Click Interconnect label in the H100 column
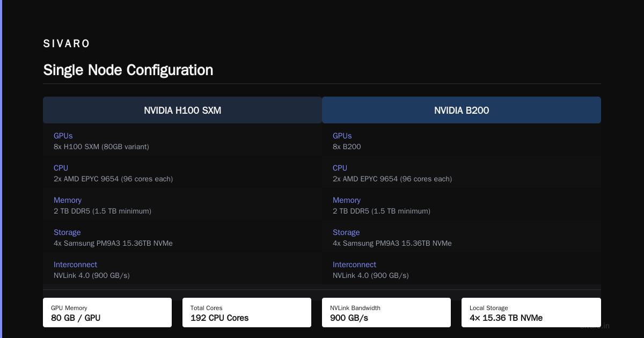Image resolution: width=644 pixels, height=338 pixels. pyautogui.click(x=76, y=264)
